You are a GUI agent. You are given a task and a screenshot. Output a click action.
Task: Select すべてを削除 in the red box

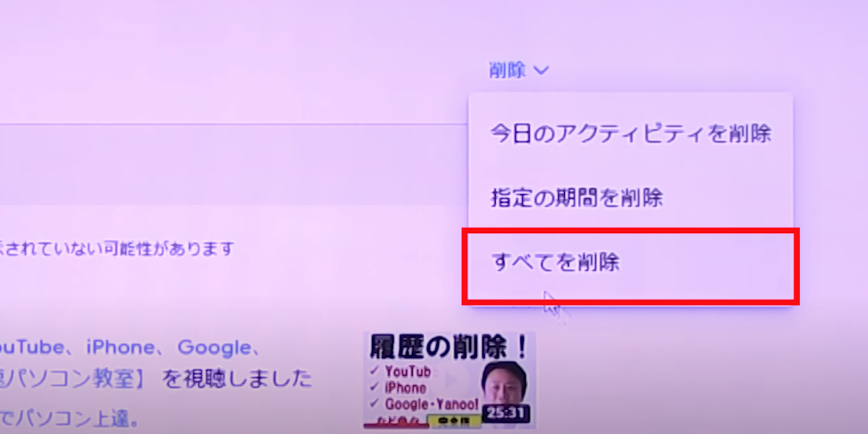555,263
